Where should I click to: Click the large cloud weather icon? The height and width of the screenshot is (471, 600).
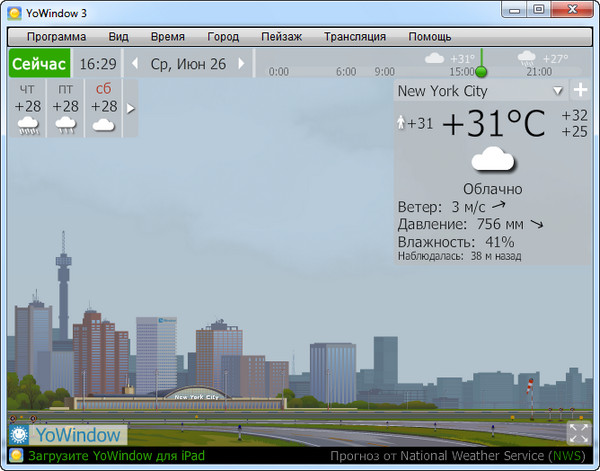pyautogui.click(x=492, y=160)
